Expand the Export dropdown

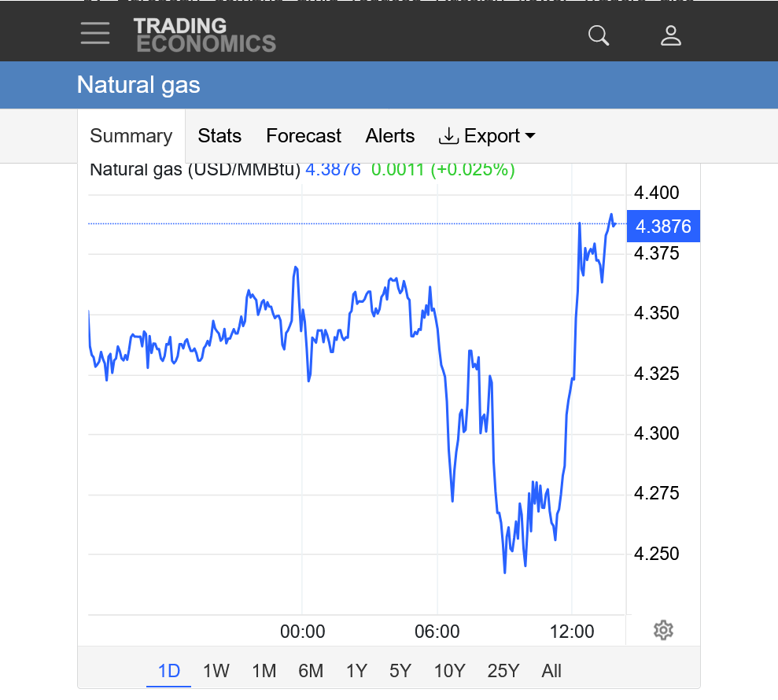click(x=487, y=136)
